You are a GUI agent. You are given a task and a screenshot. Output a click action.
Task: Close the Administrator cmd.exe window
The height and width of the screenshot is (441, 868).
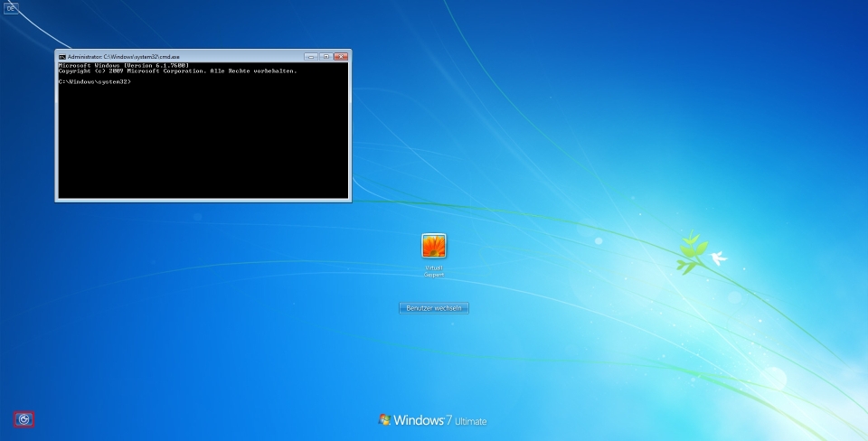(341, 56)
